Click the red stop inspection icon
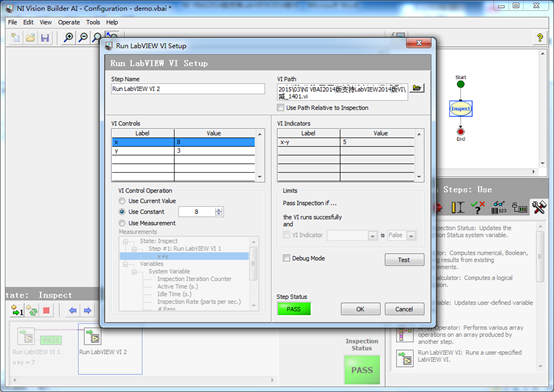This screenshot has height=392, width=554. pos(46,311)
